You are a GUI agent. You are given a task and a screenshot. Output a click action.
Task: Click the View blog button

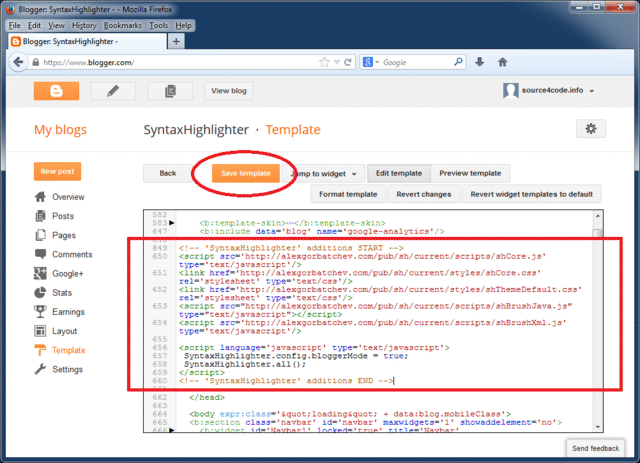pyautogui.click(x=229, y=91)
